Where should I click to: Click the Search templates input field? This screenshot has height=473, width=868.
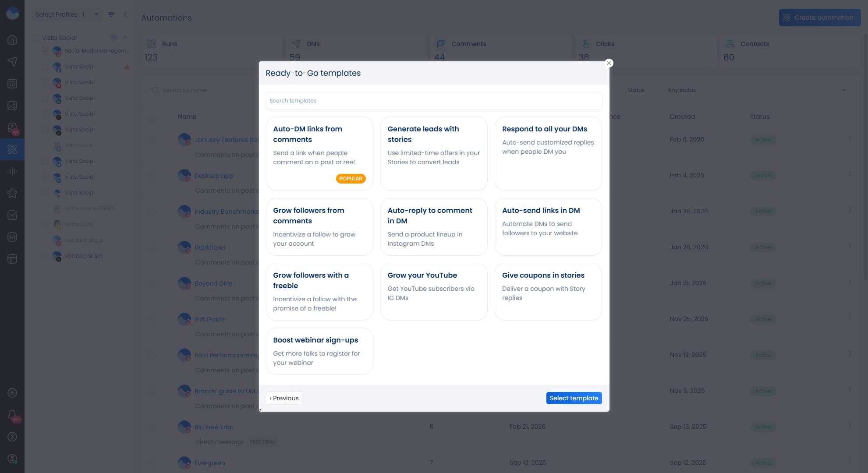pos(434,101)
